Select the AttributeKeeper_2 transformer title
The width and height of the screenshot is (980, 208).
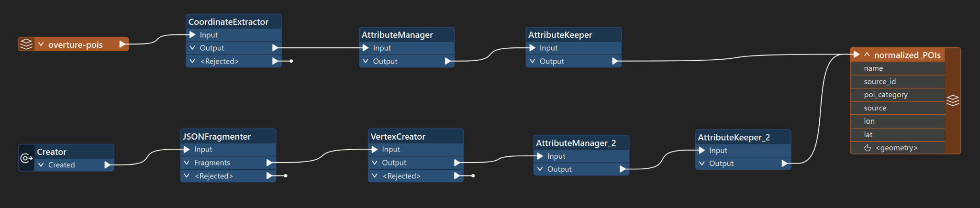click(734, 137)
